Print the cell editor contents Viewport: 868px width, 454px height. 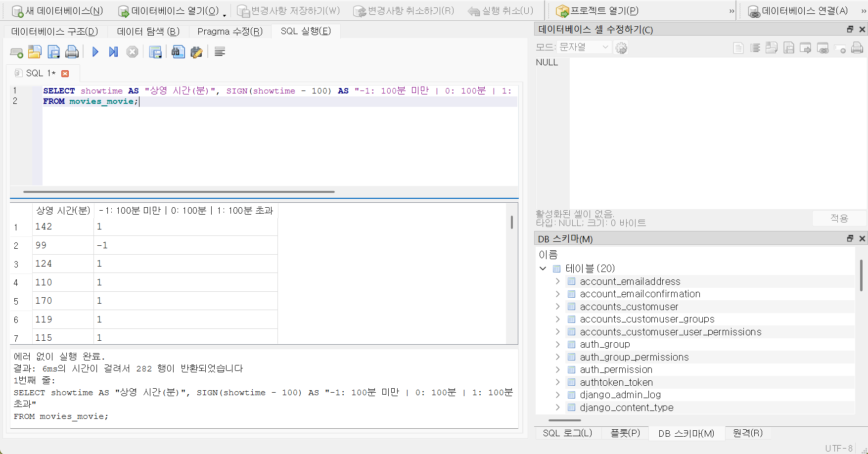click(857, 48)
